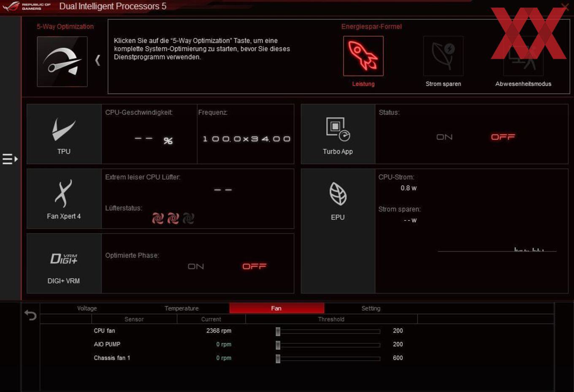The image size is (574, 392).
Task: Expand the left sidebar menu
Action: point(10,159)
